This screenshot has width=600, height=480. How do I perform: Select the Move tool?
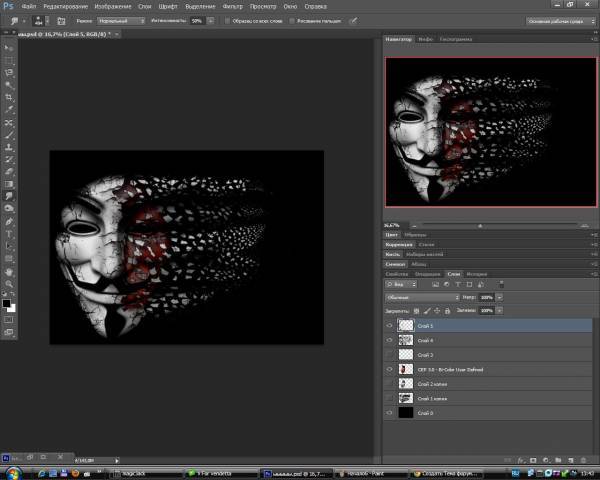pyautogui.click(x=9, y=48)
